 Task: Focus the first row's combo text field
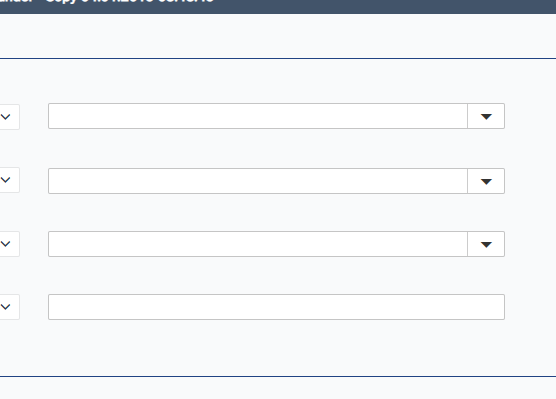click(x=258, y=116)
